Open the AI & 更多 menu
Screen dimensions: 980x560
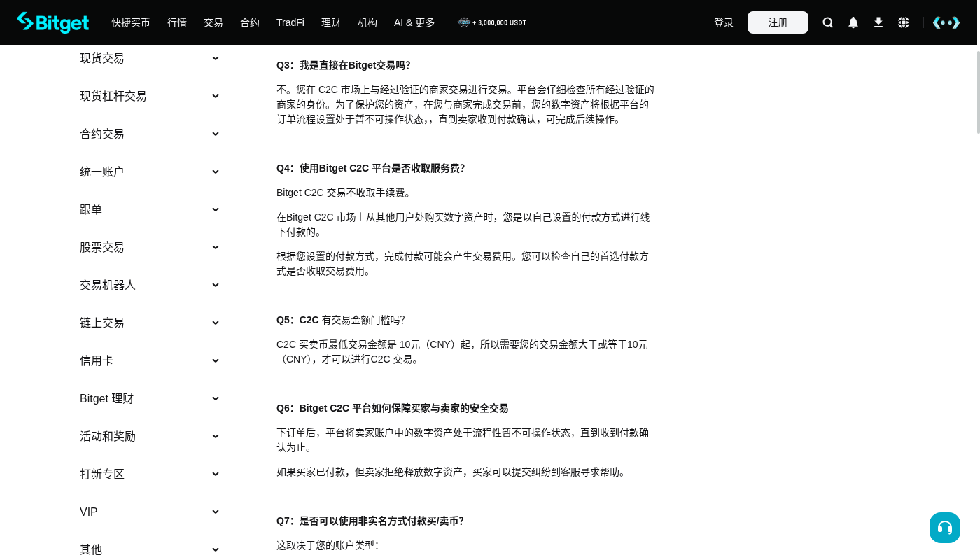[x=414, y=22]
